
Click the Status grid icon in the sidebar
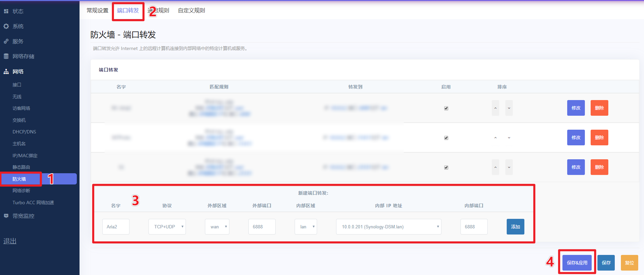(6, 11)
